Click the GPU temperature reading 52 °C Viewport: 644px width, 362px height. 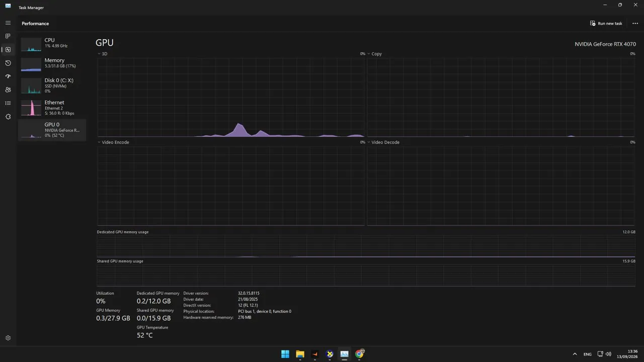point(144,335)
